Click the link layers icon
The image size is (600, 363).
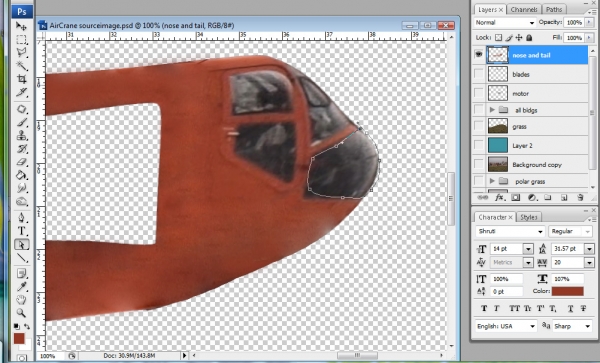[x=483, y=197]
